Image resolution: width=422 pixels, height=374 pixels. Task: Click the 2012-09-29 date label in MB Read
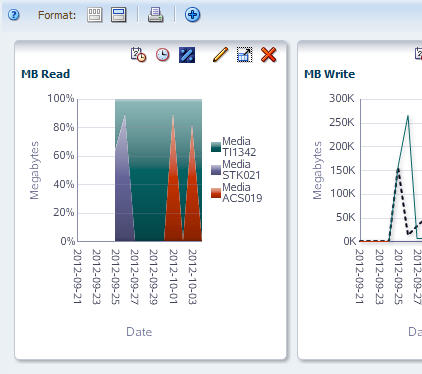point(153,276)
